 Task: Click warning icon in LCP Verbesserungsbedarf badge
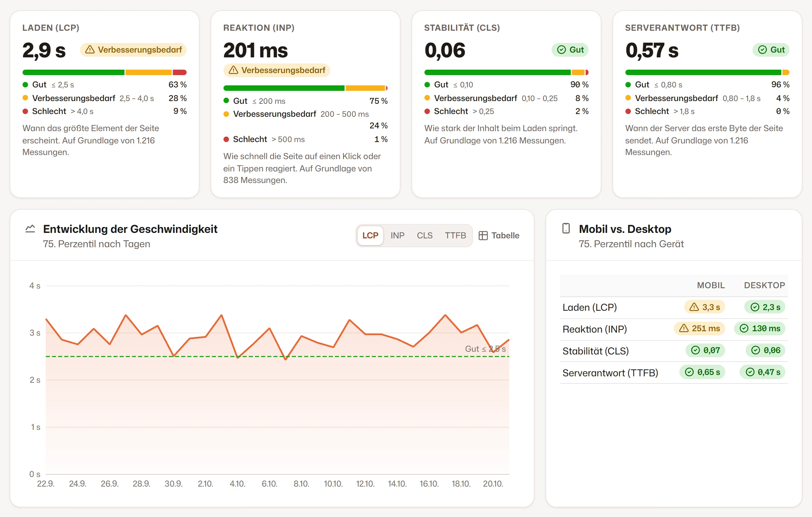[90, 50]
